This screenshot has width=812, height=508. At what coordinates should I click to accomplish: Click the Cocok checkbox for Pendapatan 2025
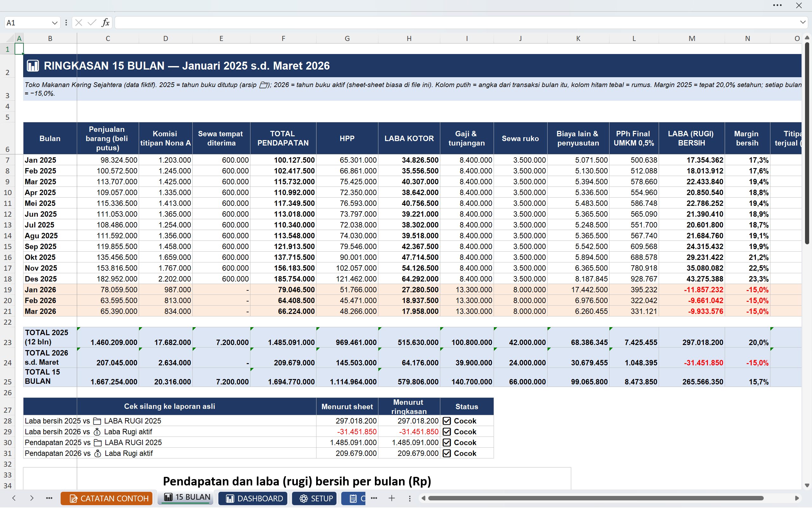[446, 442]
